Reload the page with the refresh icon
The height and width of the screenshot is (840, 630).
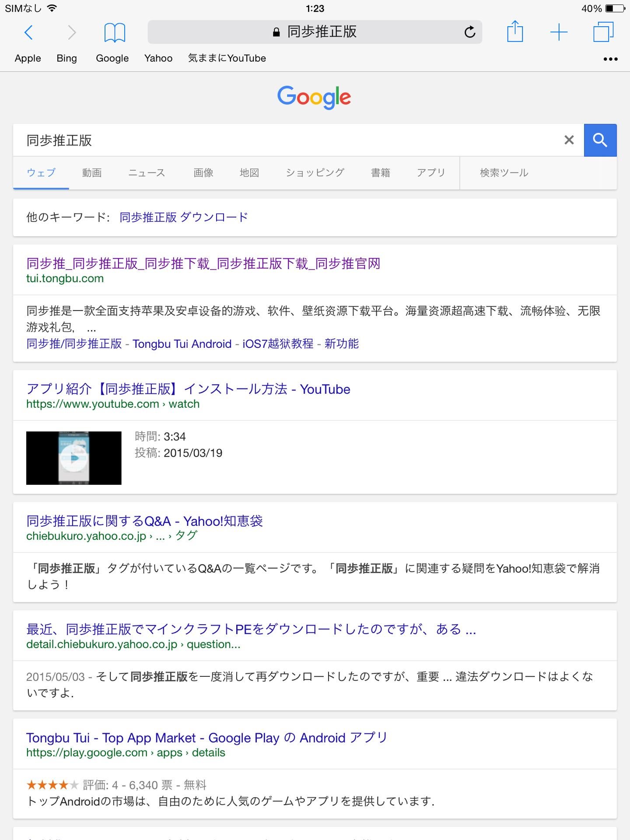pyautogui.click(x=470, y=32)
